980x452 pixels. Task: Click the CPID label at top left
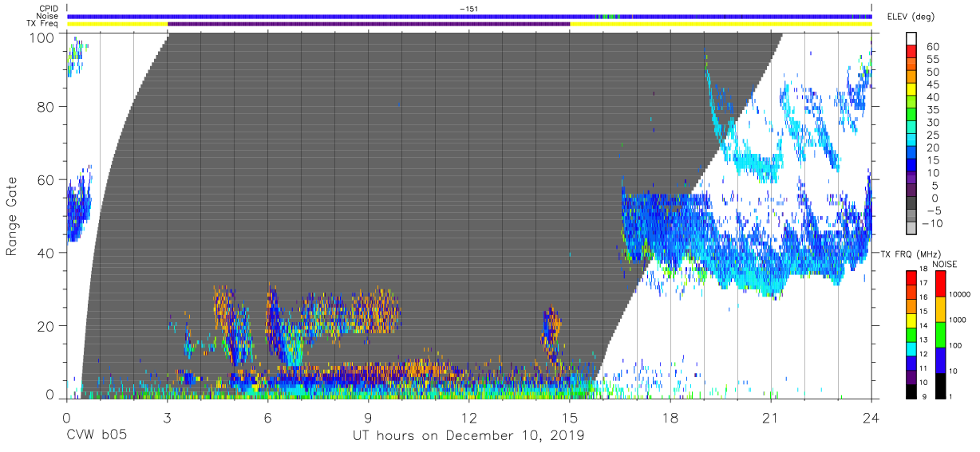49,9
